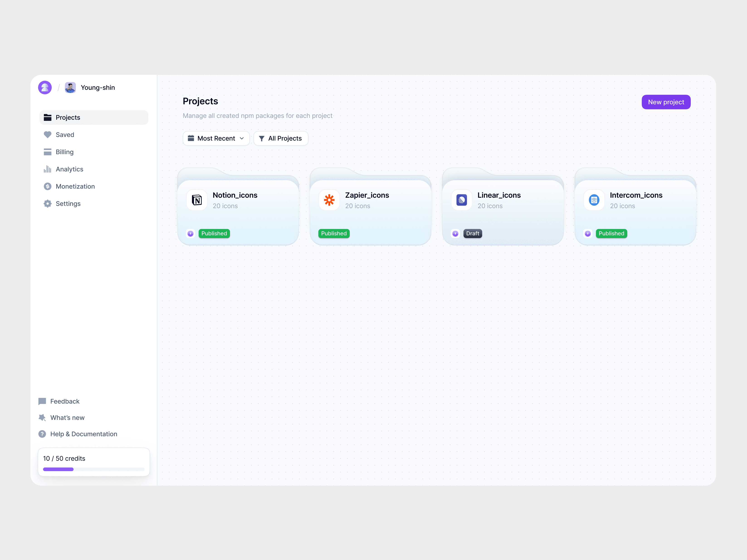747x560 pixels.
Task: Open Help & Documentation link
Action: click(x=83, y=434)
